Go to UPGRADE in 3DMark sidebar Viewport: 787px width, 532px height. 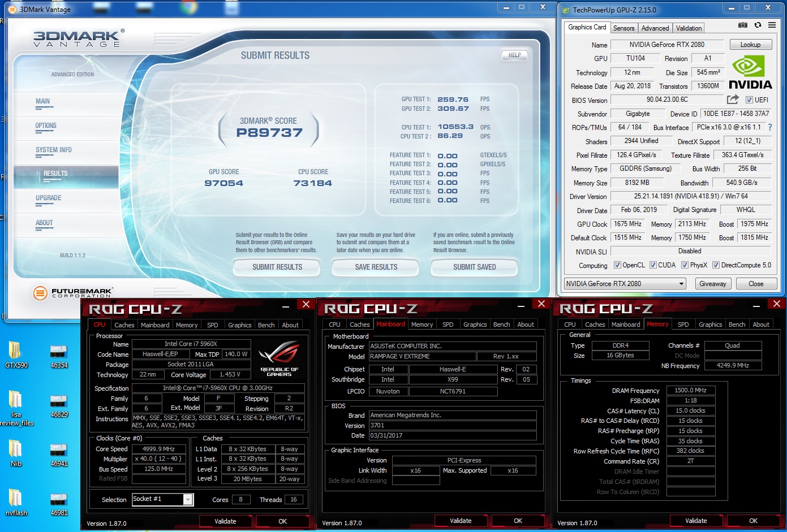point(48,198)
